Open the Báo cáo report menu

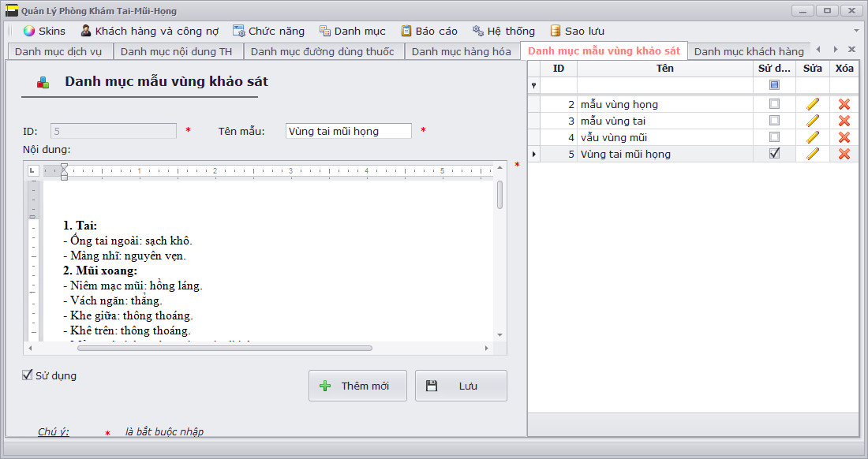pos(429,31)
